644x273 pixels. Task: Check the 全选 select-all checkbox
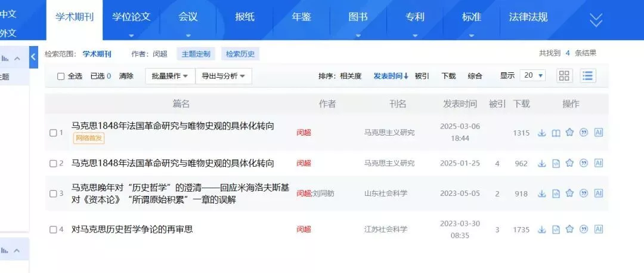tap(61, 76)
